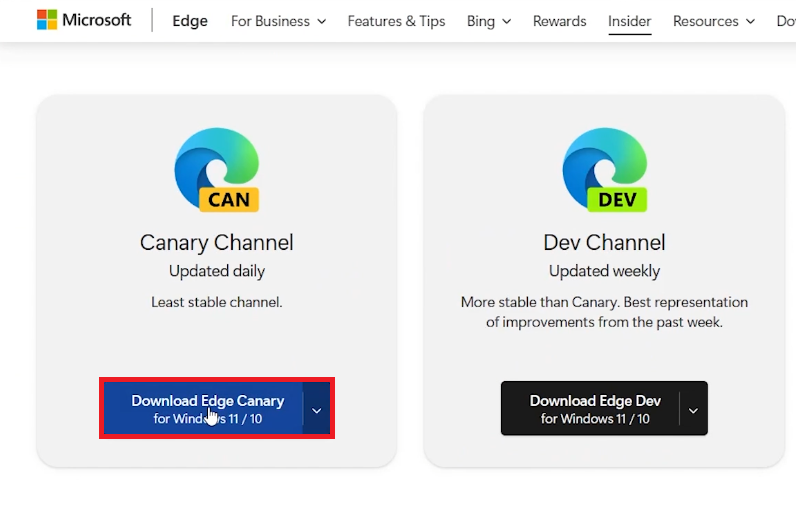
Task: Click the 'Updated weekly' text
Action: 604,271
